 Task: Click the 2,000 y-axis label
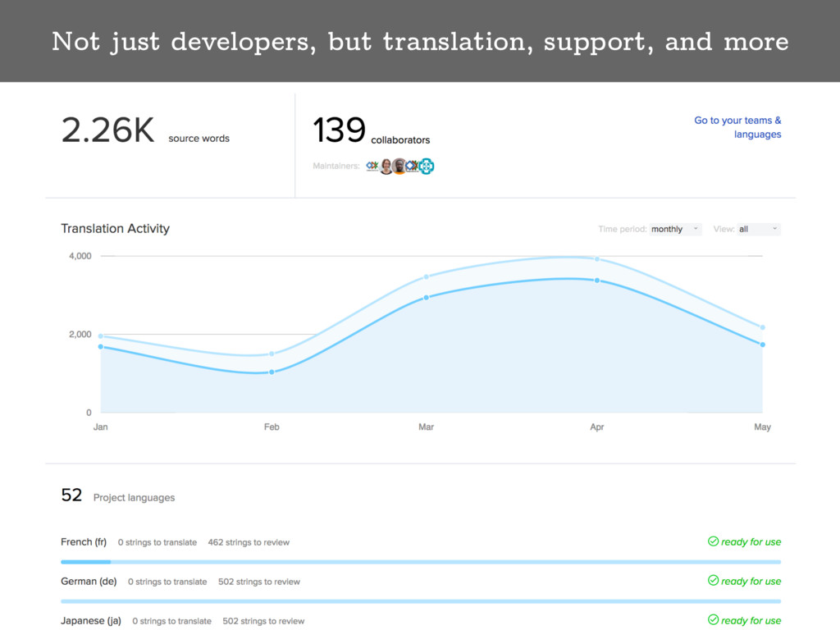pos(80,335)
